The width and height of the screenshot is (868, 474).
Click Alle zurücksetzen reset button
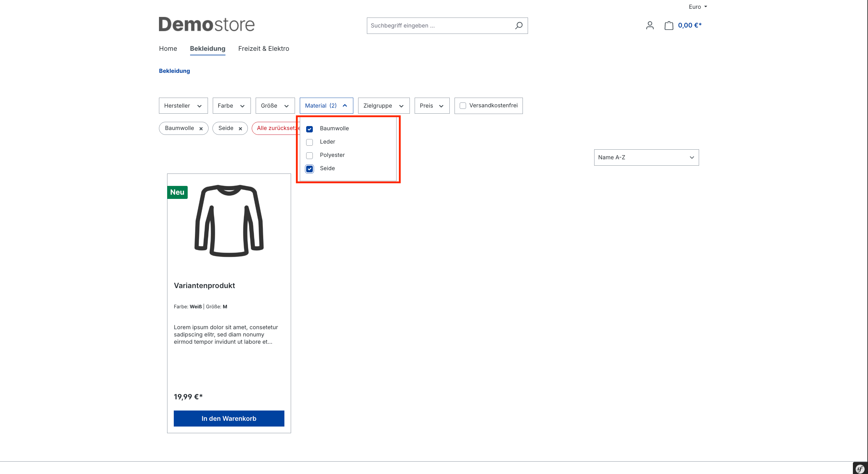click(x=276, y=128)
